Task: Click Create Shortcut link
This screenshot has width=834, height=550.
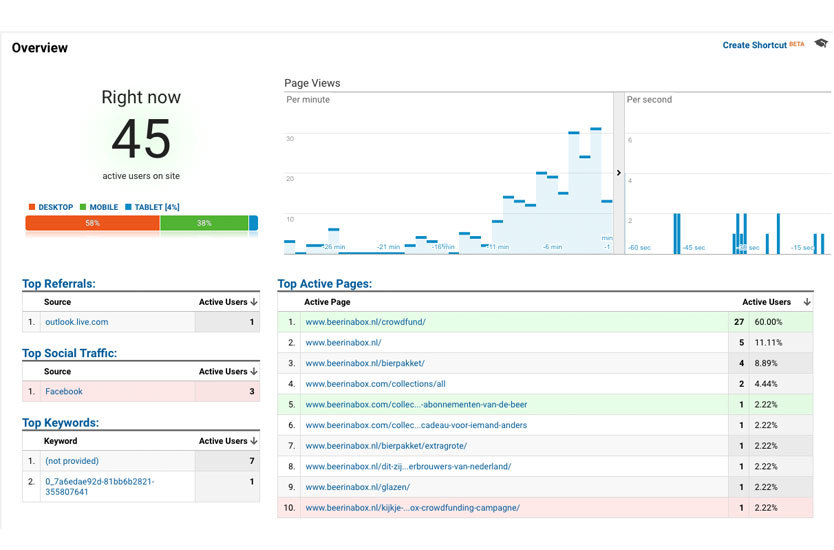Action: click(x=754, y=45)
